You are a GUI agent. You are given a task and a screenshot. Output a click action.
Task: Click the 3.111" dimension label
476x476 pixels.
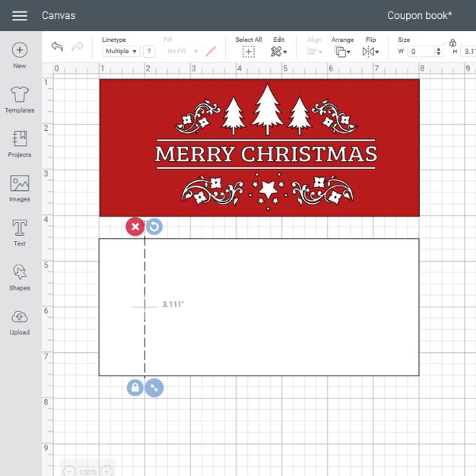173,304
